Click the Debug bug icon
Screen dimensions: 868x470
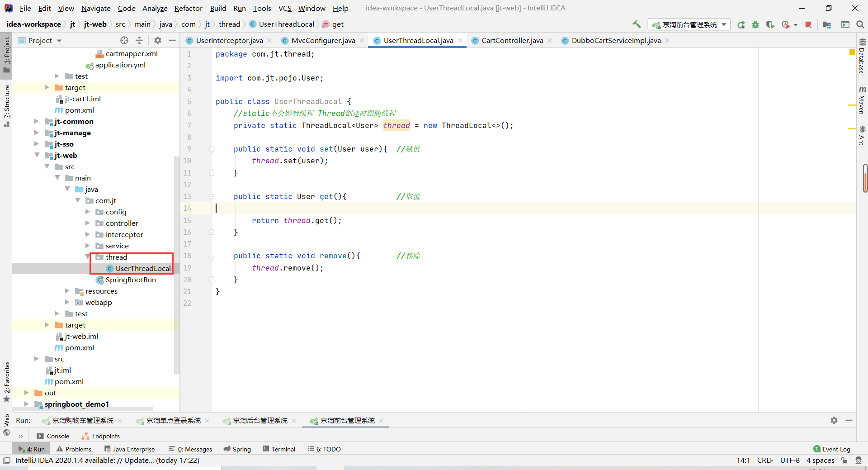pyautogui.click(x=755, y=24)
